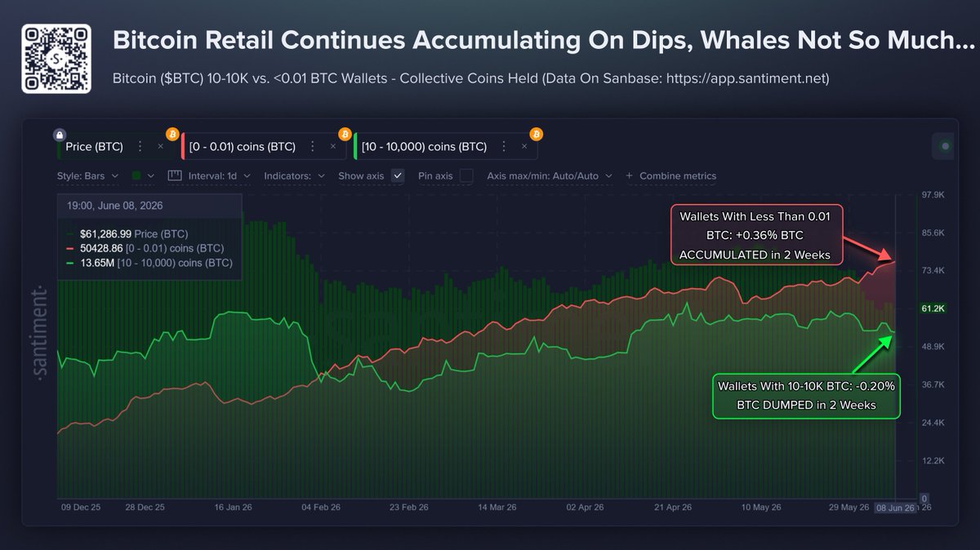The height and width of the screenshot is (550, 980).
Task: Click the 97.9K axis label
Action: (x=933, y=195)
